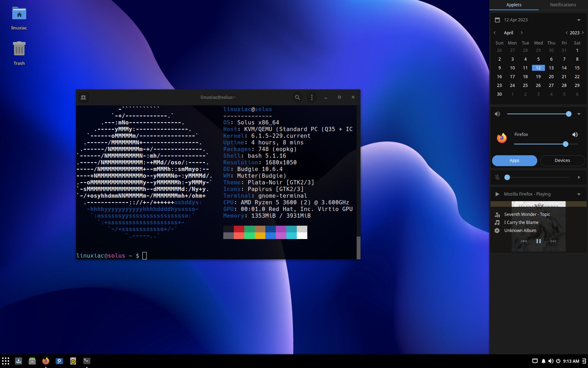The image size is (588, 368).
Task: Toggle the microphone mute icon
Action: [x=497, y=177]
